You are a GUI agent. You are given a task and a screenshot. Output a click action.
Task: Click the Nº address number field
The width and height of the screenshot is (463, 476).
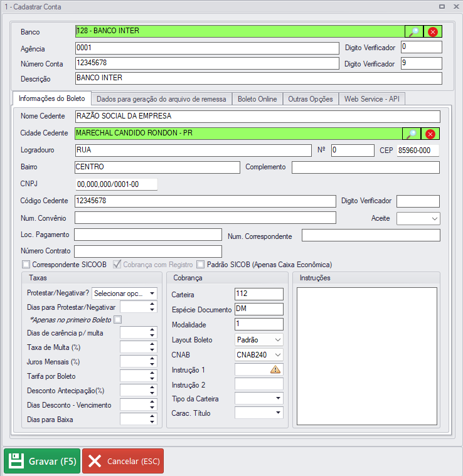point(353,151)
